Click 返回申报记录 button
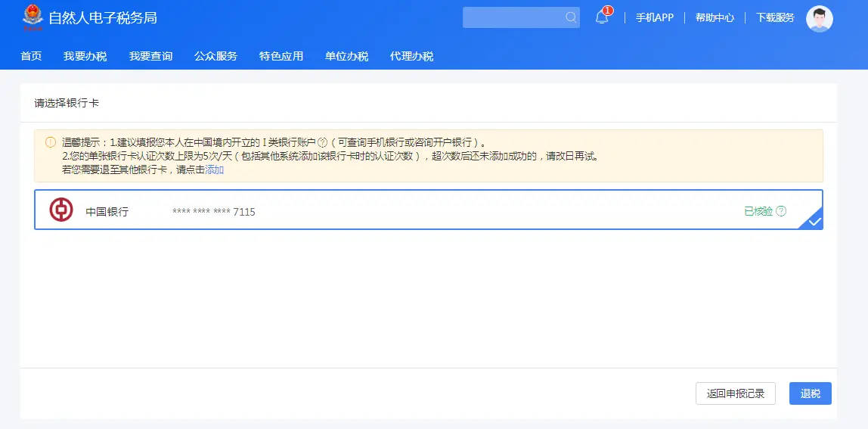The width and height of the screenshot is (868, 429). tap(735, 393)
